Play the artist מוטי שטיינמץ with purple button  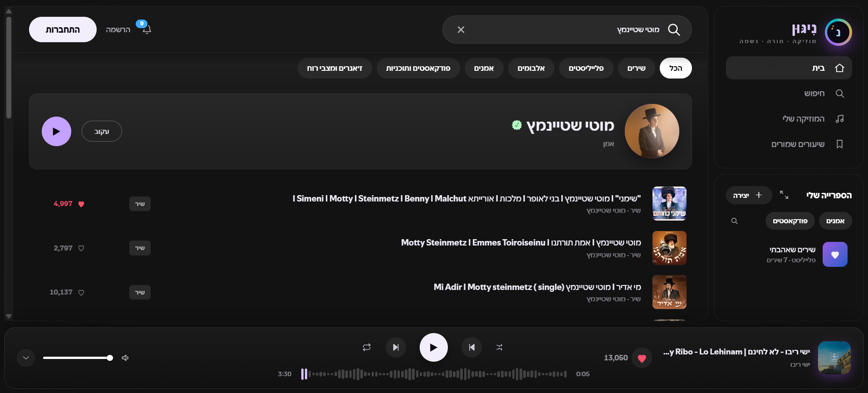(56, 131)
